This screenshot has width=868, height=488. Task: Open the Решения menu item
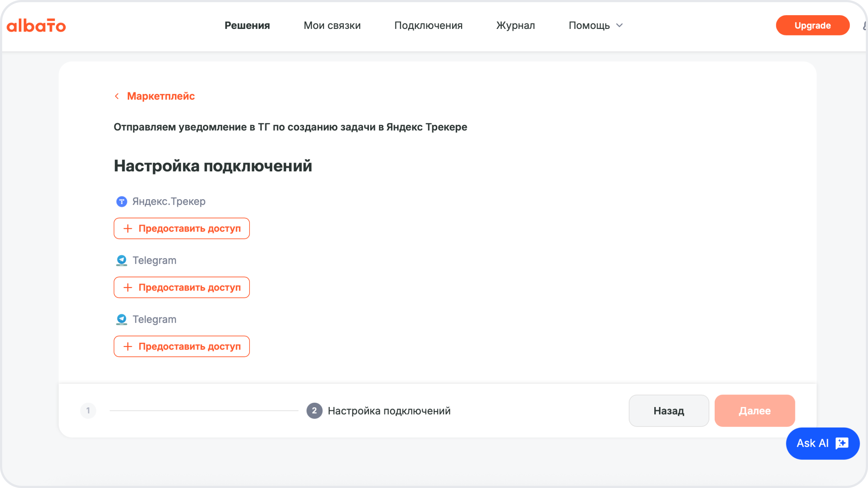click(x=247, y=25)
